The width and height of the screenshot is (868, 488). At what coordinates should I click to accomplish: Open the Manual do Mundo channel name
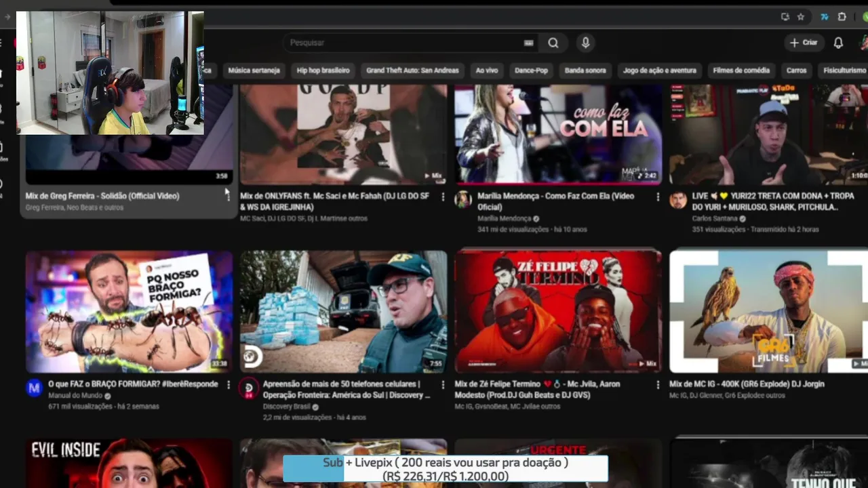pos(75,395)
